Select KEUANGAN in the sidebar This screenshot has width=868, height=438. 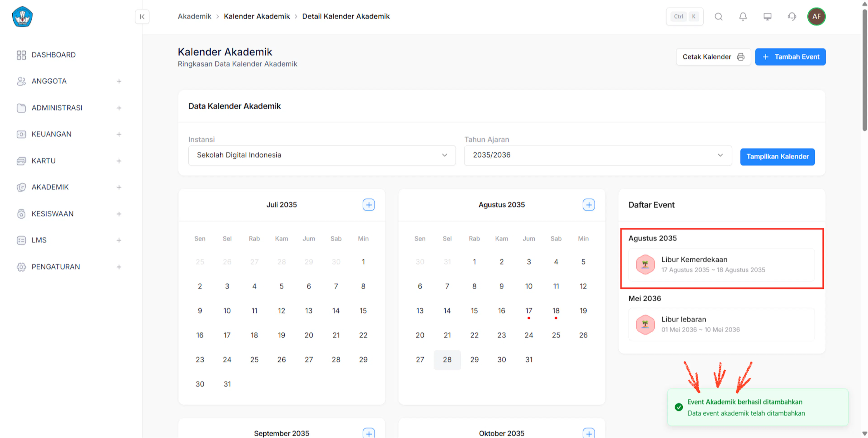[x=52, y=134]
